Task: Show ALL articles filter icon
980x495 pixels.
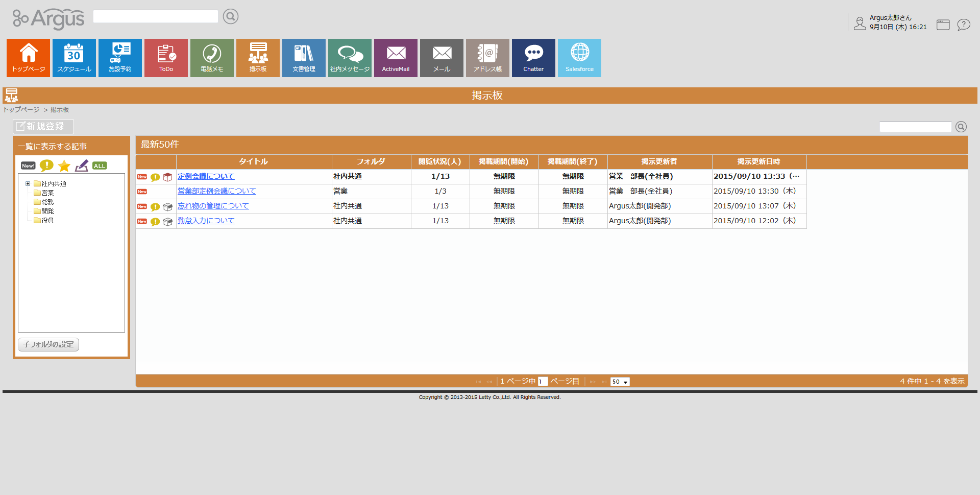Action: tap(100, 166)
